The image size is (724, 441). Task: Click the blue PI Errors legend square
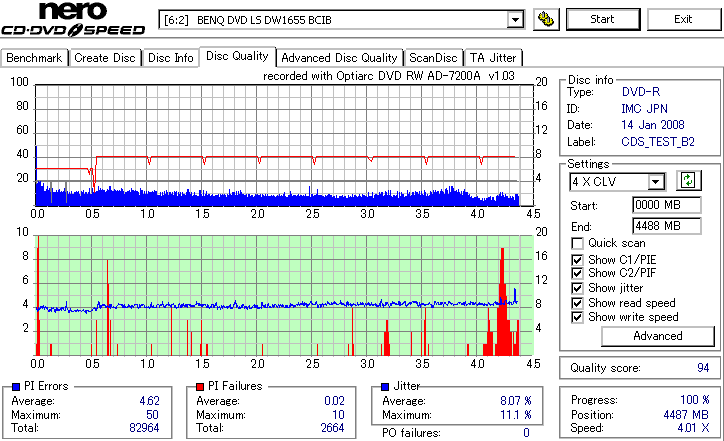pos(16,387)
